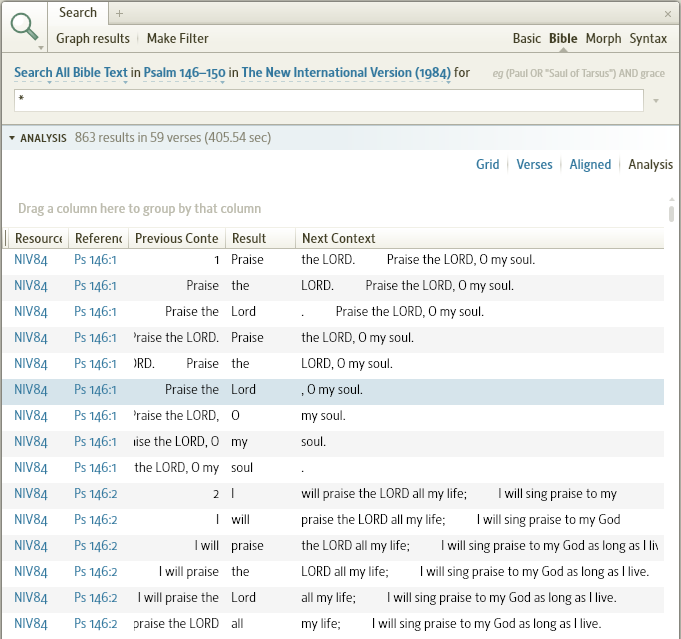This screenshot has width=681, height=639.
Task: Sort by the Reference column header
Action: tap(98, 238)
